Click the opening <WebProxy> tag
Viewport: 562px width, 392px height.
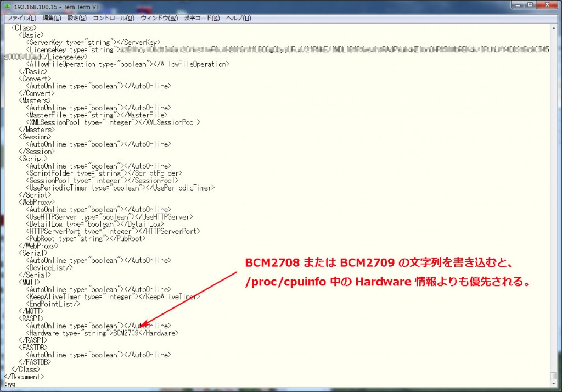(x=37, y=202)
